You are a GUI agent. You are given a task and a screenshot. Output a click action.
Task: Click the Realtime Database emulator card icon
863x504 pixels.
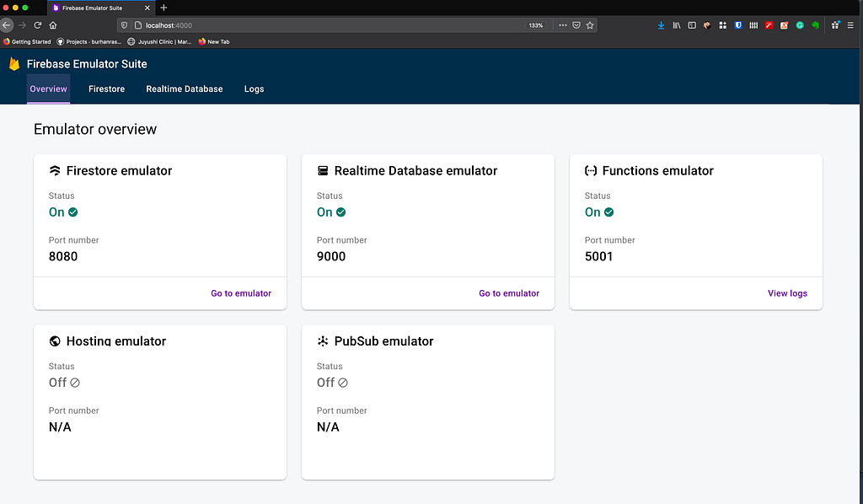coord(323,170)
